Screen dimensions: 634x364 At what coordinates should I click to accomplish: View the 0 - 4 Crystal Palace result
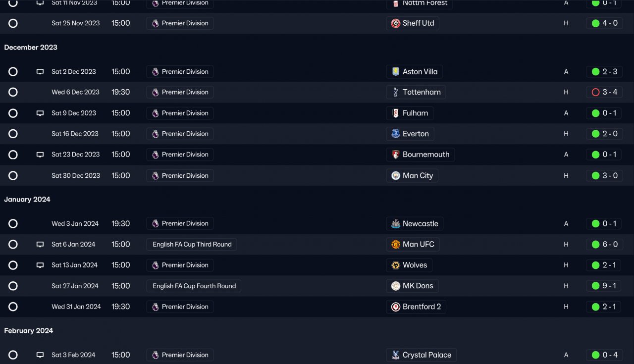(x=604, y=355)
